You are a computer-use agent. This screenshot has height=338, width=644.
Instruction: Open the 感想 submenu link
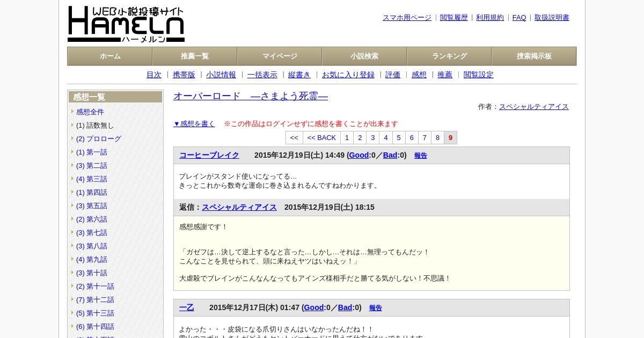coord(419,75)
